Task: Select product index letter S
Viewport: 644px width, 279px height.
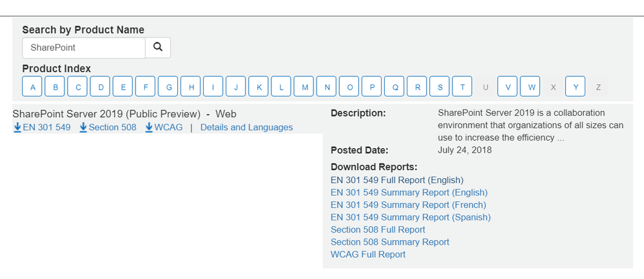Action: tap(440, 86)
